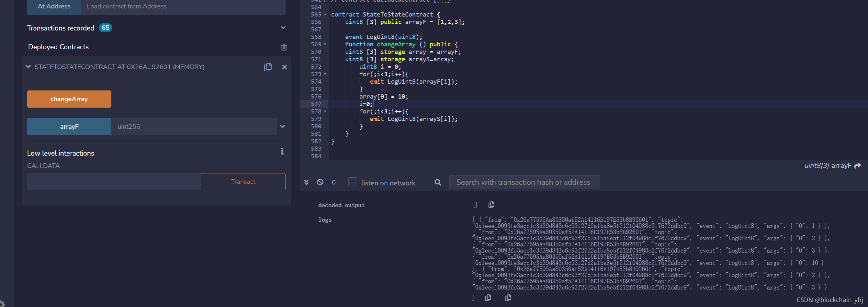Click the 'uint8 [3] public arrayF = [1,2,3];' line
The width and height of the screenshot is (868, 307).
pyautogui.click(x=405, y=22)
